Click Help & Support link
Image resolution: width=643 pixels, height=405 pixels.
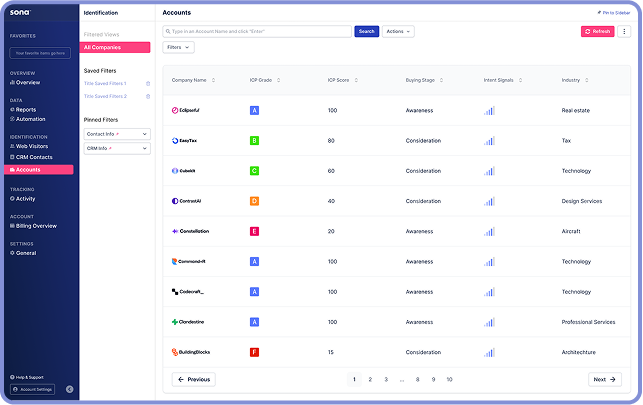[x=27, y=377]
